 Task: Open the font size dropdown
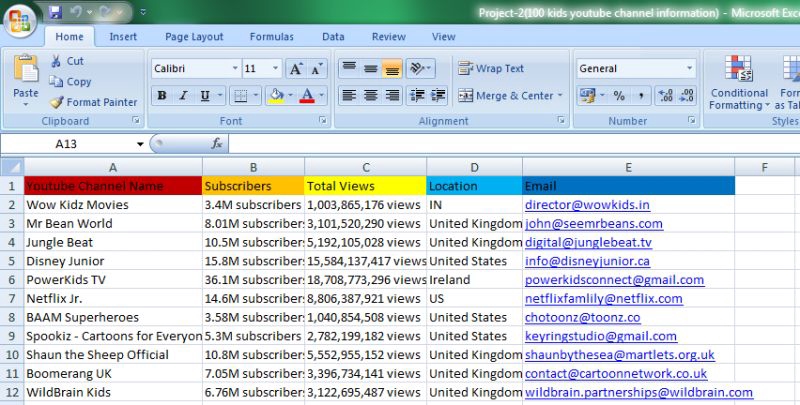pos(276,68)
